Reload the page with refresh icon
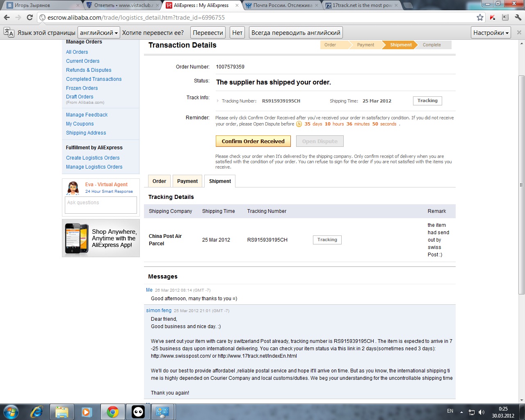The image size is (525, 420). [30, 17]
